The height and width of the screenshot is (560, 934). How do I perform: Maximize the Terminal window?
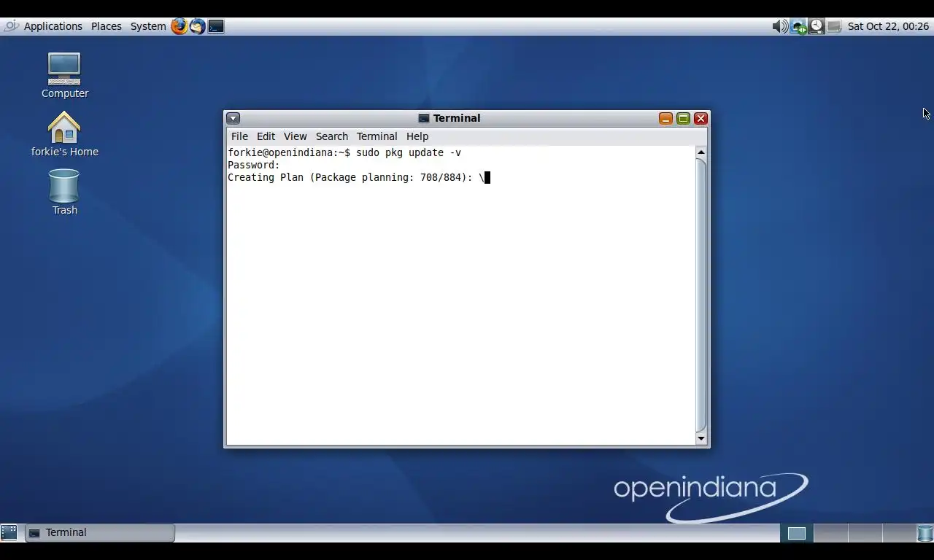(x=683, y=118)
